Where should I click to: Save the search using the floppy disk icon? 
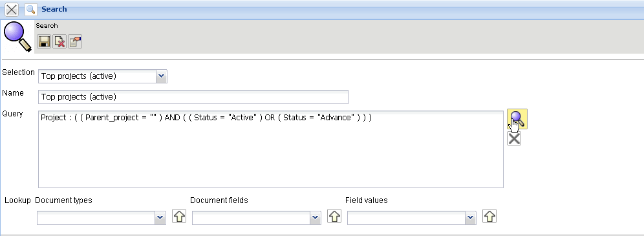coord(45,41)
